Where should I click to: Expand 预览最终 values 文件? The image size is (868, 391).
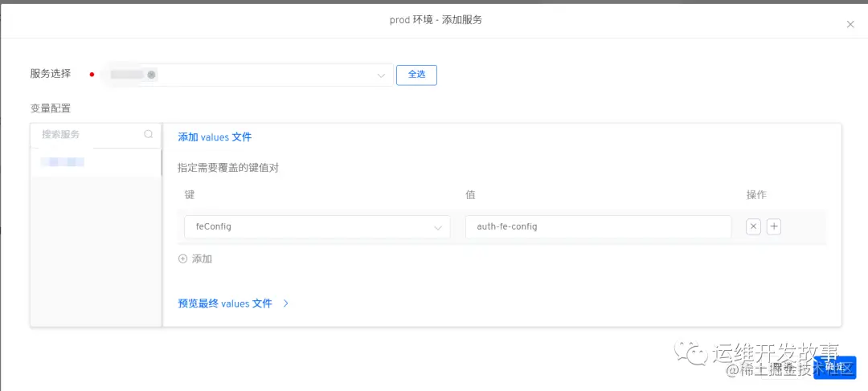[x=233, y=303]
